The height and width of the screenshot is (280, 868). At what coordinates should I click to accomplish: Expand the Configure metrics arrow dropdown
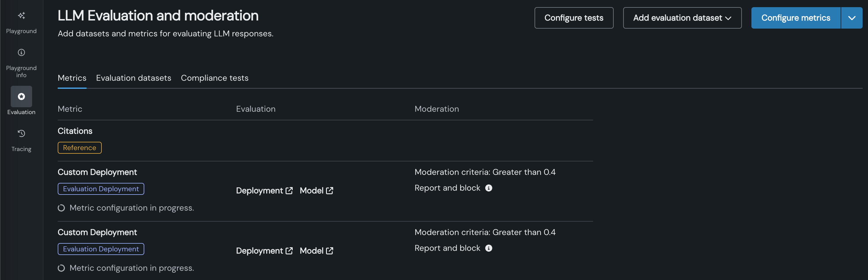click(x=851, y=18)
